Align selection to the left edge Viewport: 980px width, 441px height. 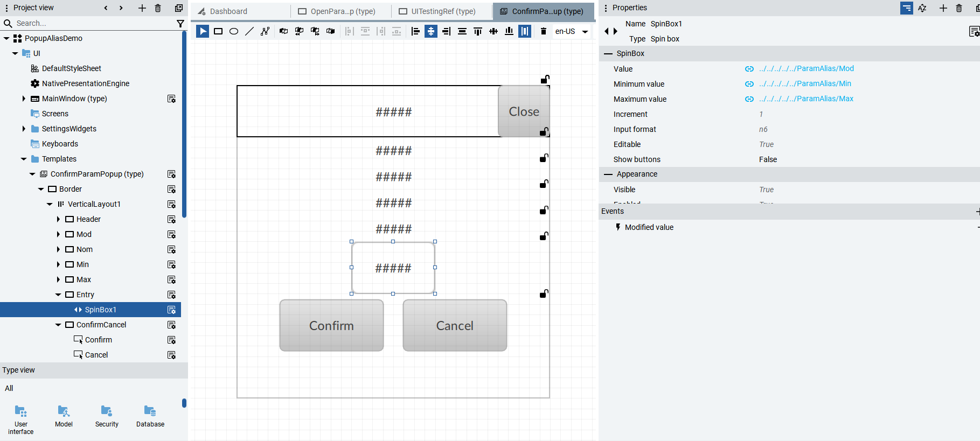click(x=415, y=31)
